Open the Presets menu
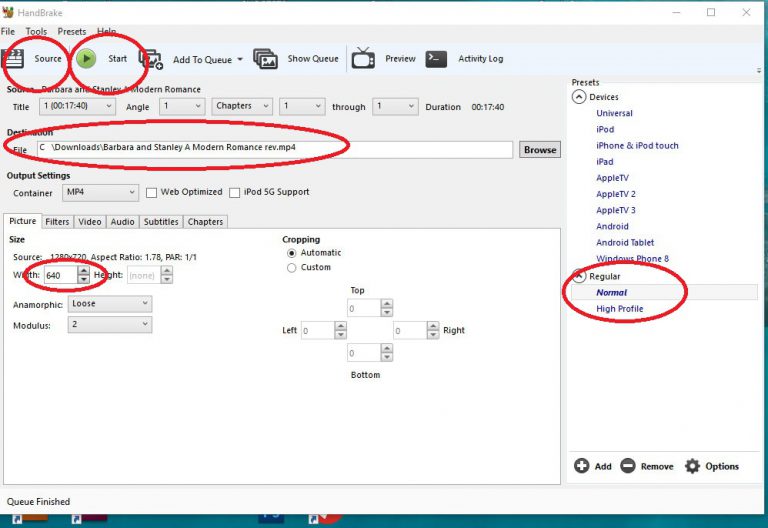768x528 pixels. click(72, 31)
